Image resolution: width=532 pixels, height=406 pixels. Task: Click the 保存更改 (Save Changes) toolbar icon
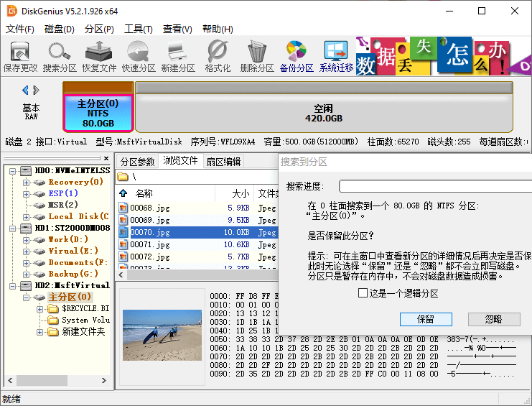pos(20,56)
